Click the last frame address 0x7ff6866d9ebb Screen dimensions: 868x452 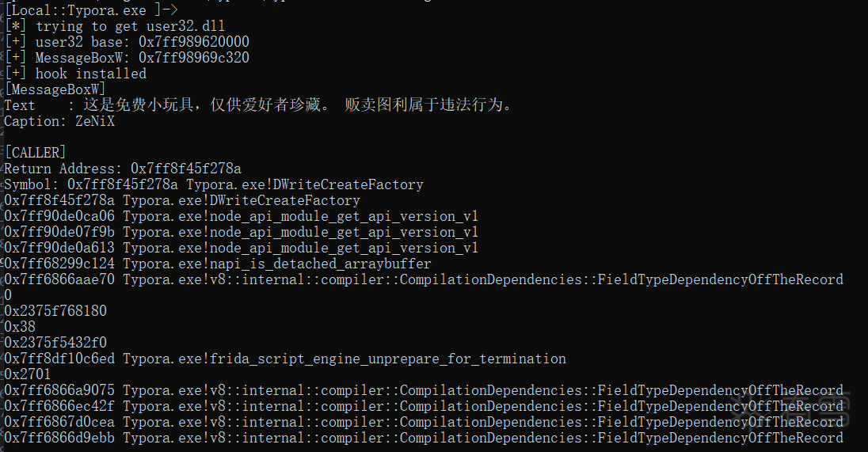pos(59,438)
